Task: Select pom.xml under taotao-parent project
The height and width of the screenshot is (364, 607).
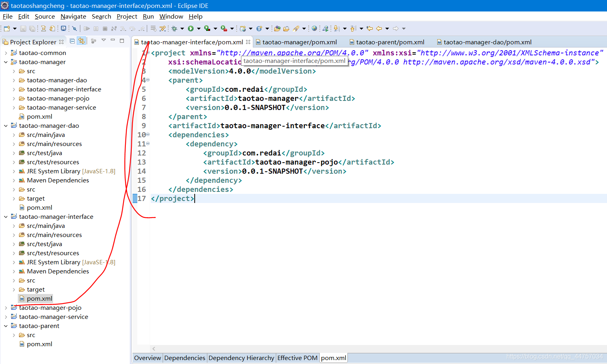Action: tap(40, 344)
